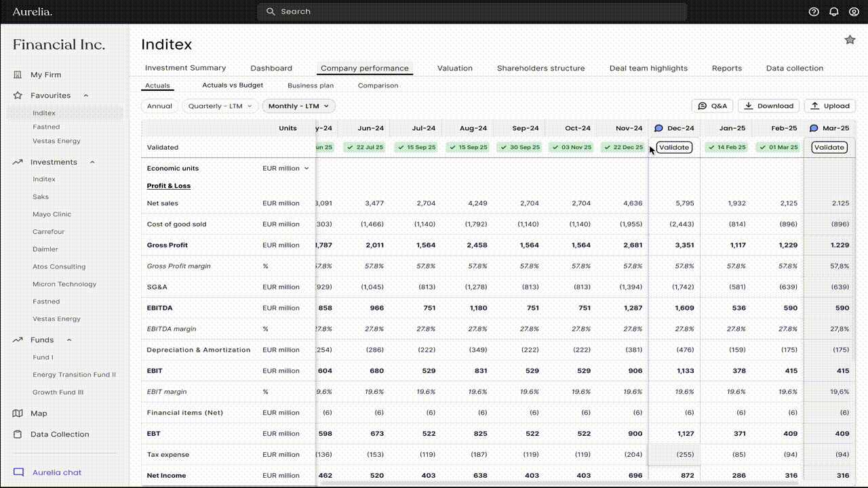The image size is (868, 488).
Task: Click the Profit & Loss heading
Action: (x=169, y=186)
